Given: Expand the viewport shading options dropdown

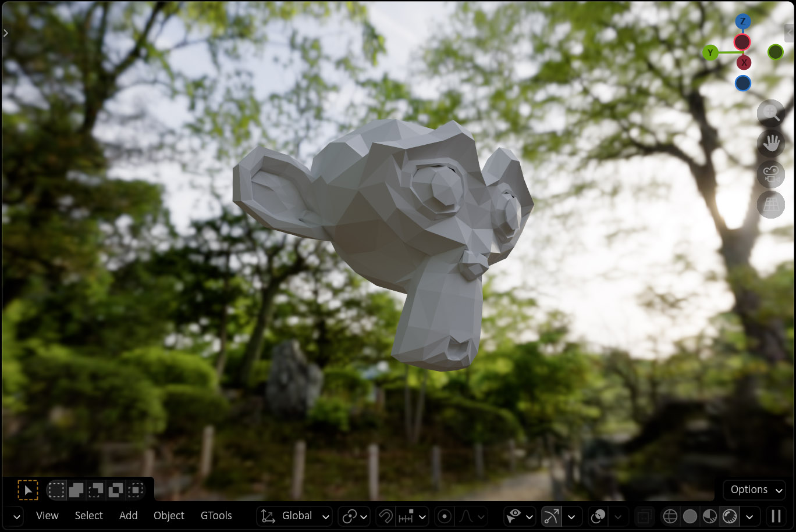Looking at the screenshot, I should click(749, 516).
